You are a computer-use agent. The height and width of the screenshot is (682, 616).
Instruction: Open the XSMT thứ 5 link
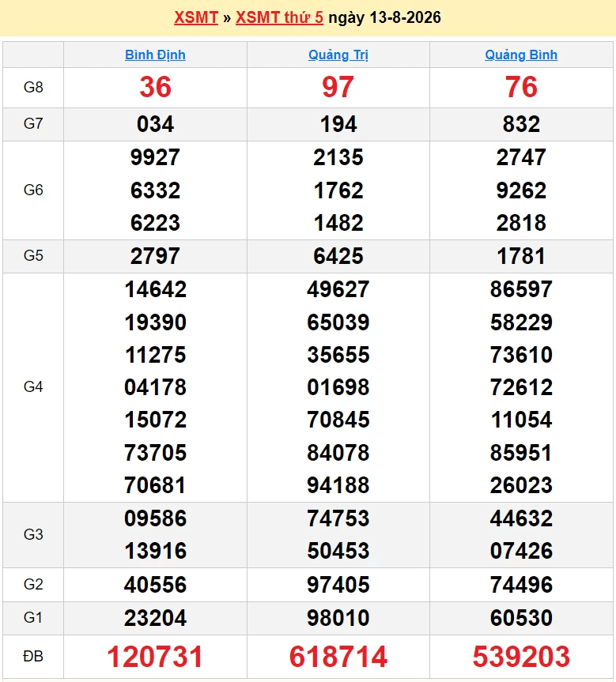coord(279,18)
